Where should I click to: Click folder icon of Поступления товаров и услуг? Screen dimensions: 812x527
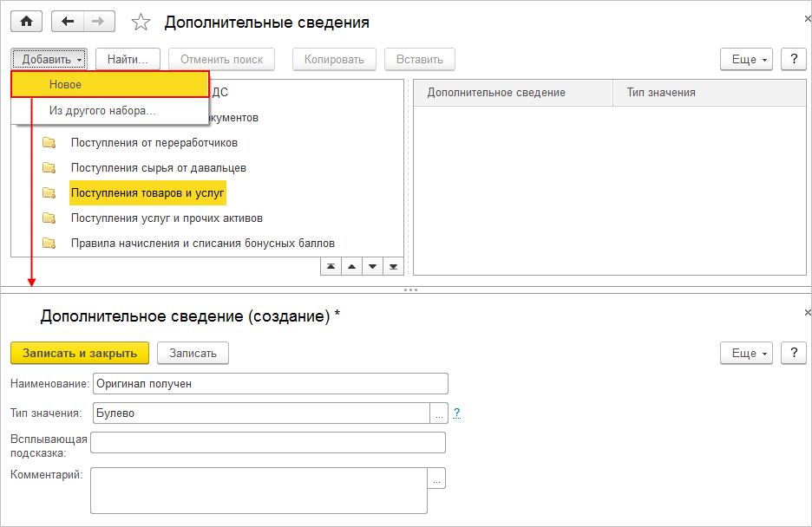coord(49,193)
